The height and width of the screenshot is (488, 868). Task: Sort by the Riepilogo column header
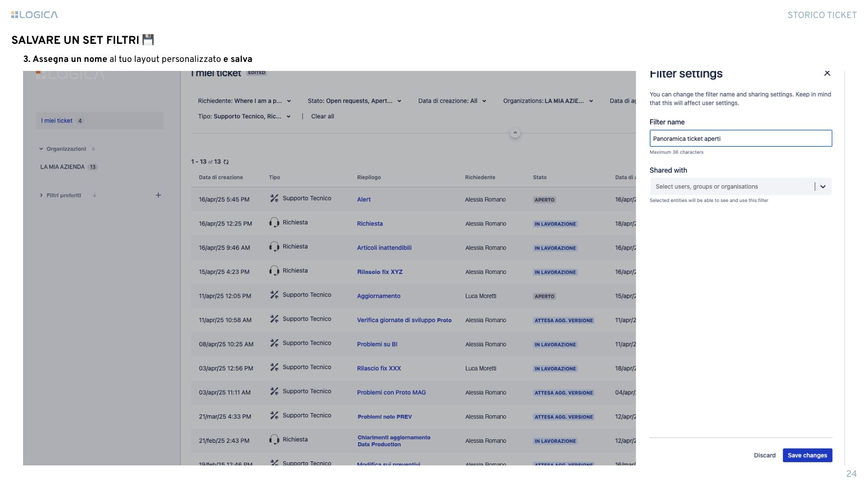(x=369, y=177)
